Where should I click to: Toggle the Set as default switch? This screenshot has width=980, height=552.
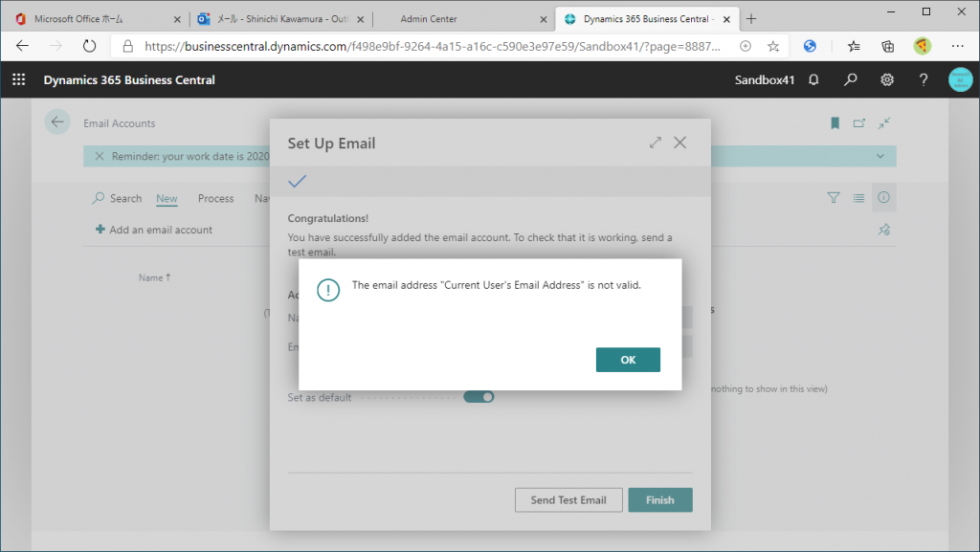479,397
